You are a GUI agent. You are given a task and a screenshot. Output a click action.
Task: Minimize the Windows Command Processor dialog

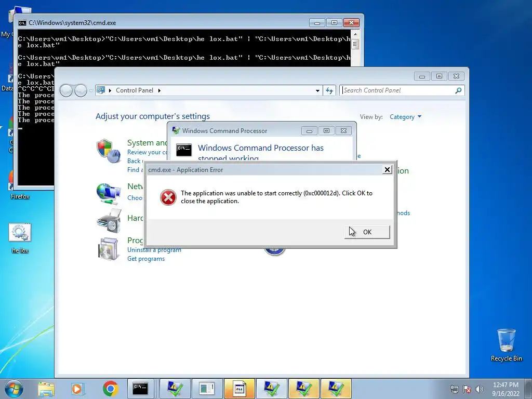(x=309, y=130)
